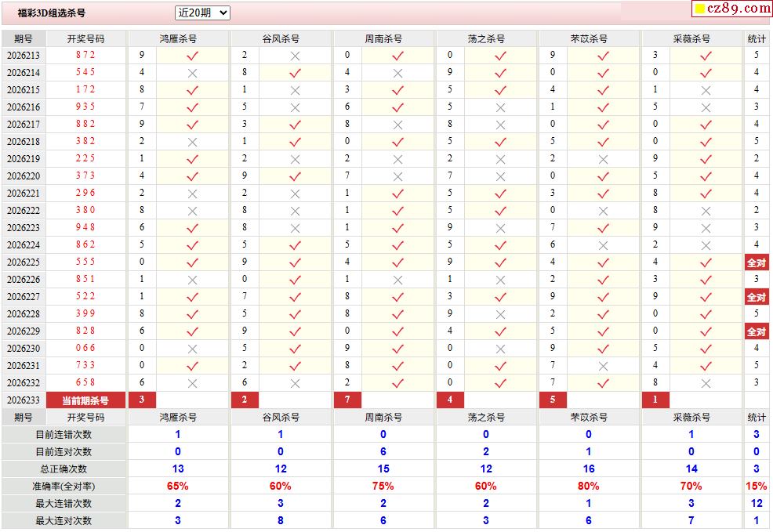Click the draw number 658
Viewport: 773px width, 532px height.
[x=85, y=382]
